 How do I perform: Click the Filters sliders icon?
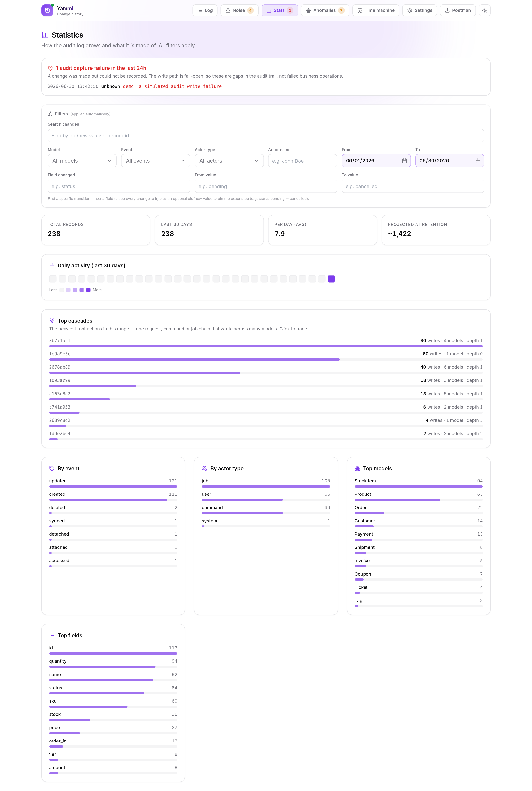point(50,114)
